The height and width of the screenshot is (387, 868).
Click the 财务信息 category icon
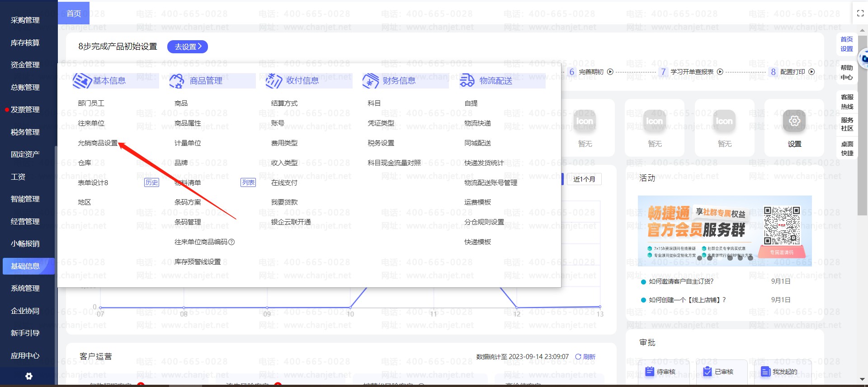point(370,81)
